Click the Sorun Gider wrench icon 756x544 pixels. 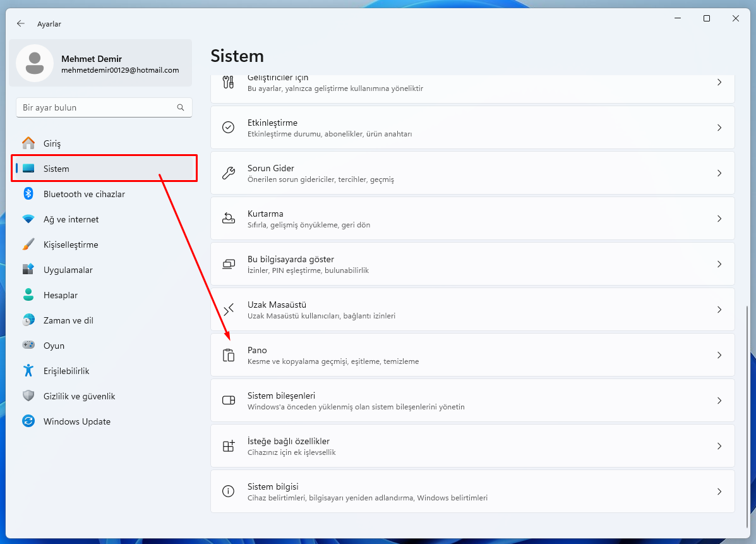[229, 173]
